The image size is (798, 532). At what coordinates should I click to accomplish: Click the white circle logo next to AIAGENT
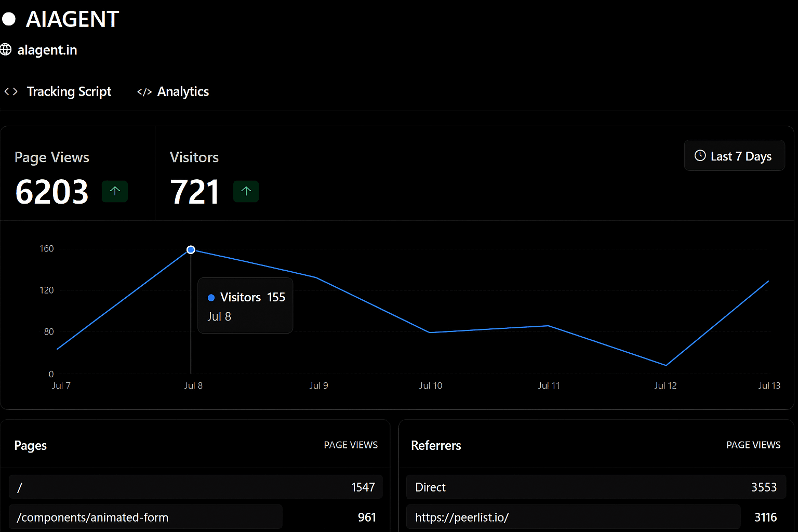9,19
